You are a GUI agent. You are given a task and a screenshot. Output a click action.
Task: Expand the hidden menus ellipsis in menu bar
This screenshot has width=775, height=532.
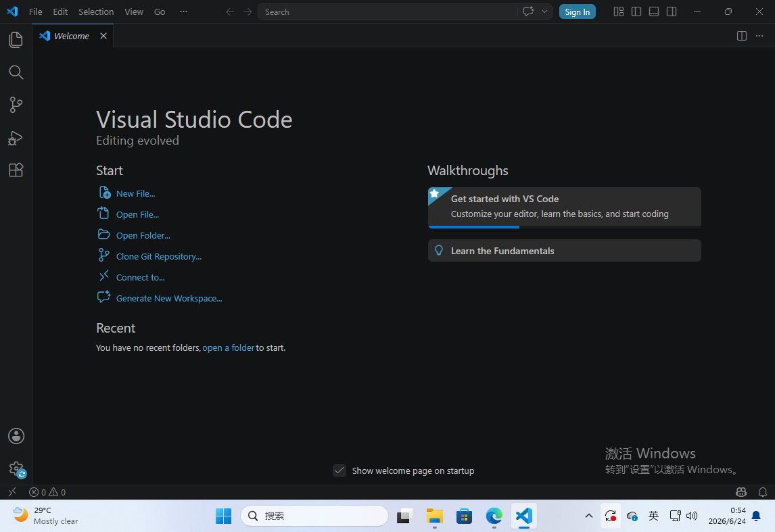point(183,12)
